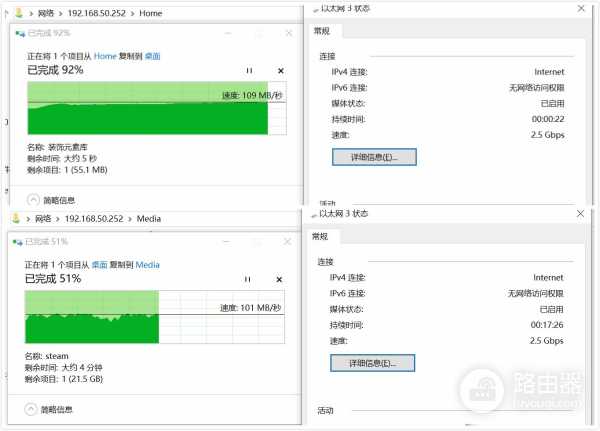Click the network icon in upper 以太网 3 状态 title

point(316,10)
